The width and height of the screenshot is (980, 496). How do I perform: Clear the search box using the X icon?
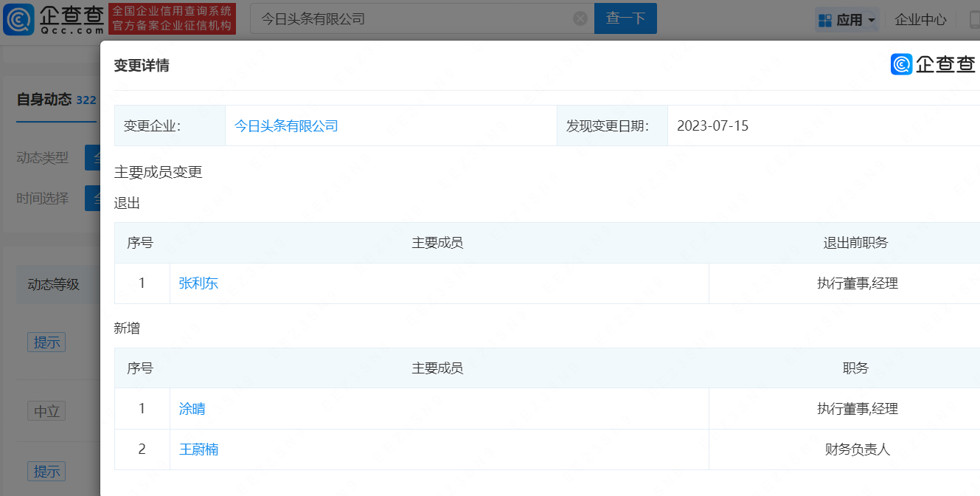pyautogui.click(x=580, y=18)
